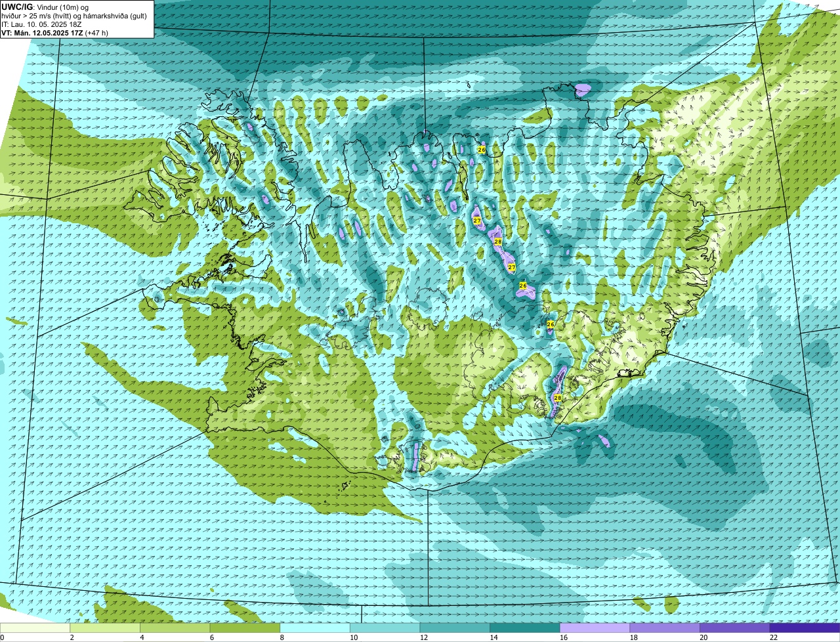Click the 16–18 m/s light lavender legend swatch
This screenshot has width=840, height=642.
tap(595, 628)
